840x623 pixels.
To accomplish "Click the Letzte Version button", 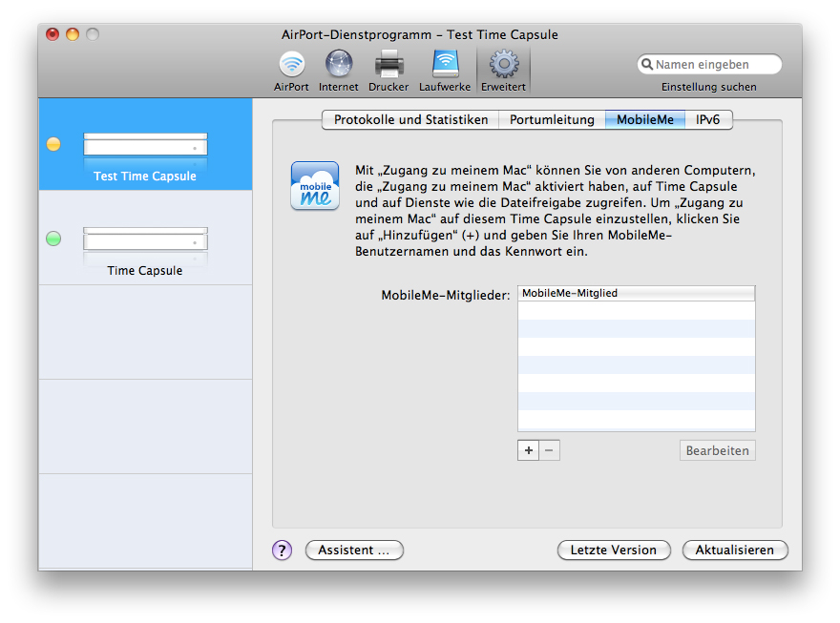I will tap(614, 550).
